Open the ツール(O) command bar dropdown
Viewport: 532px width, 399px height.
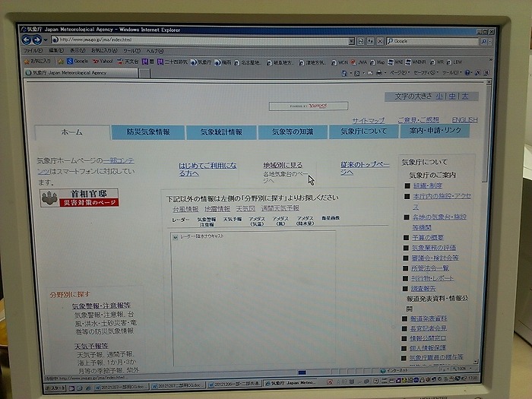click(x=451, y=73)
